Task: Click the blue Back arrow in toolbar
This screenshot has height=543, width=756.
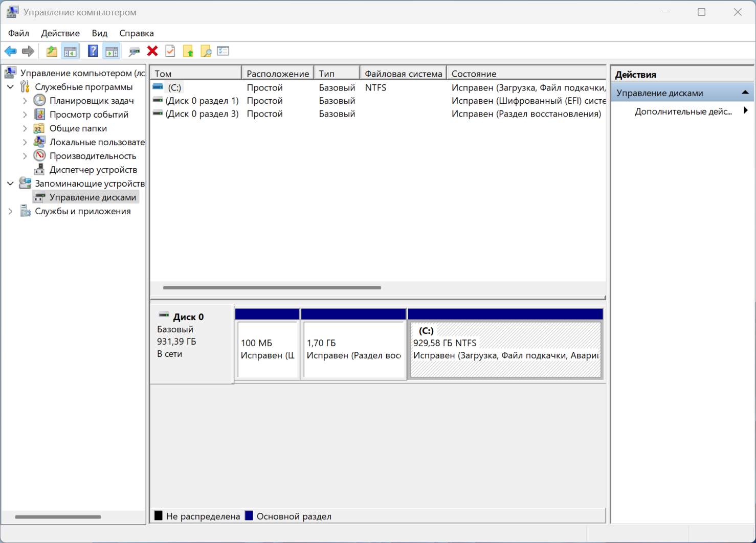Action: point(10,51)
